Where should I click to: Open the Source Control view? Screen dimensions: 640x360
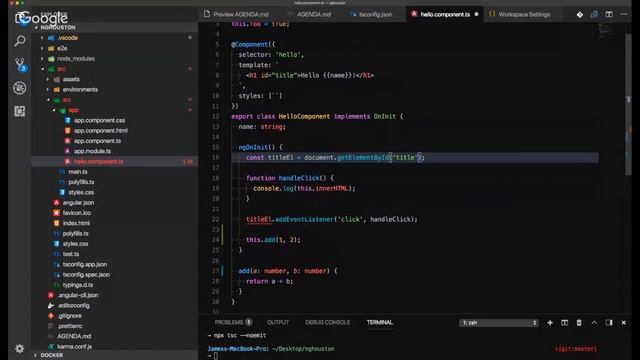tap(20, 64)
